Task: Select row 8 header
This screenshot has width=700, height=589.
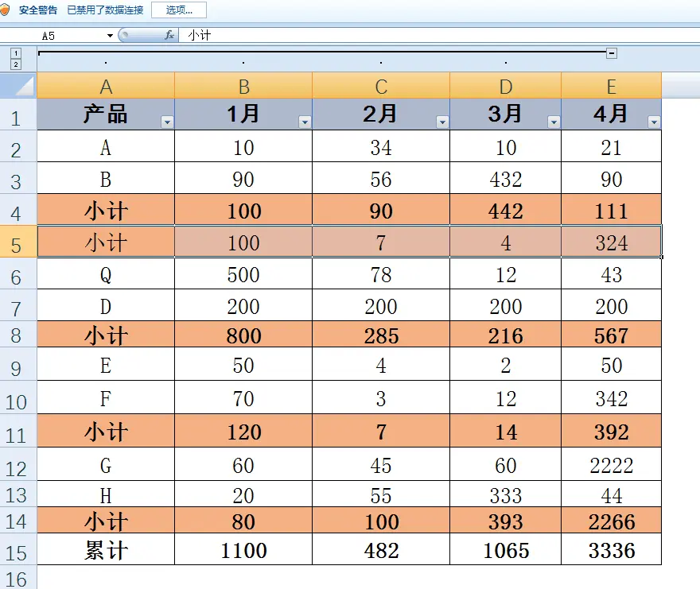Action: (17, 335)
